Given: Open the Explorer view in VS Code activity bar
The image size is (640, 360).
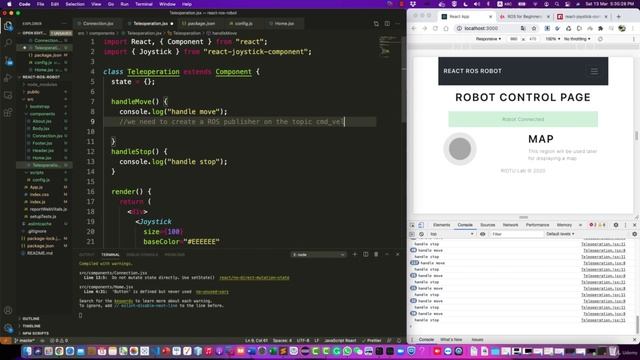Looking at the screenshot, I should 8,26.
